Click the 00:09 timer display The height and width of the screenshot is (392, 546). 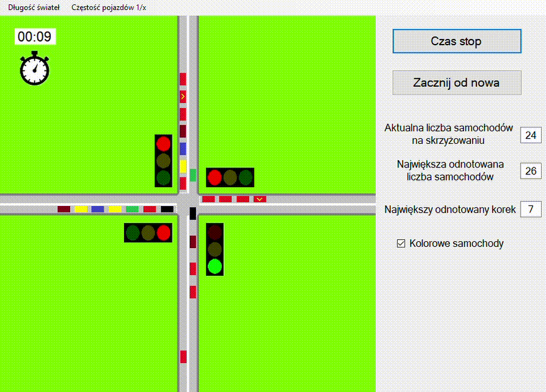coord(35,37)
